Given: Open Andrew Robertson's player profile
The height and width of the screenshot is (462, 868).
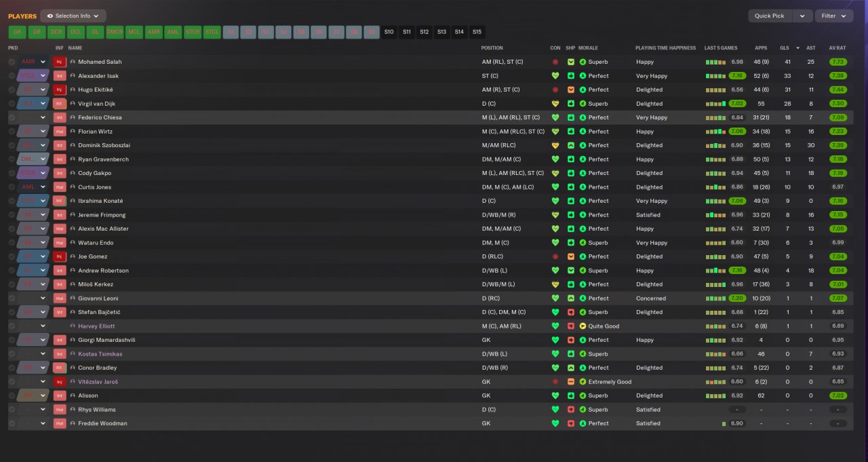Looking at the screenshot, I should tap(103, 271).
